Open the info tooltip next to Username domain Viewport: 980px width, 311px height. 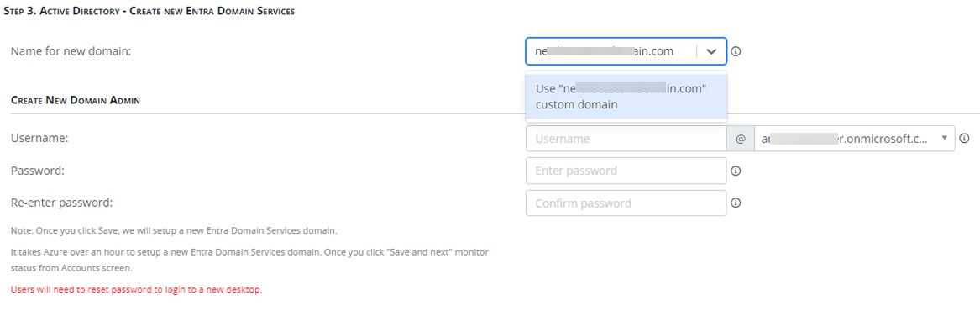[964, 139]
